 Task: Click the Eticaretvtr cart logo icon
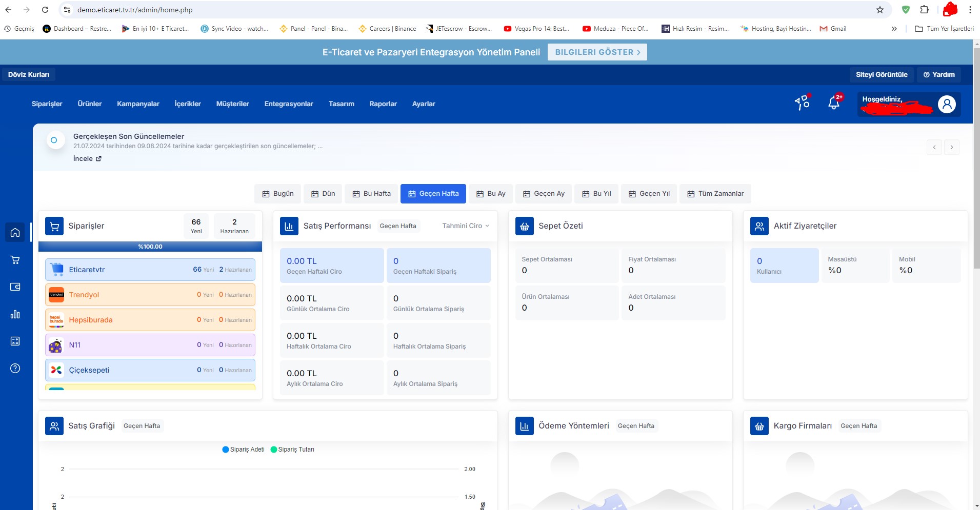[x=56, y=270]
